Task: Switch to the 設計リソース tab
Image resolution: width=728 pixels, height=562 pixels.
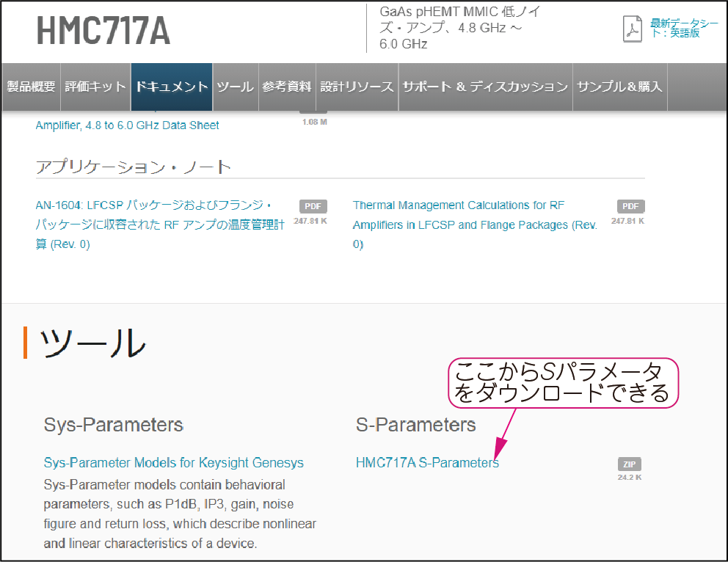Action: (x=357, y=87)
